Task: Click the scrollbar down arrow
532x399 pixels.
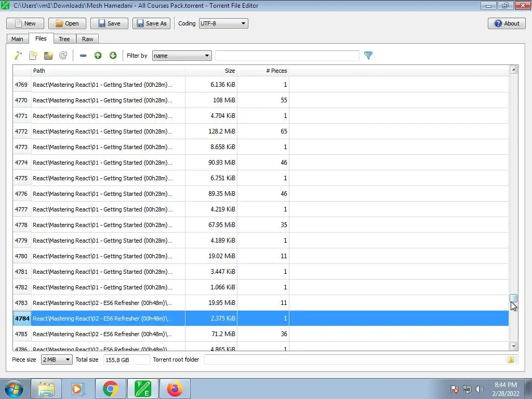Action: (514, 347)
